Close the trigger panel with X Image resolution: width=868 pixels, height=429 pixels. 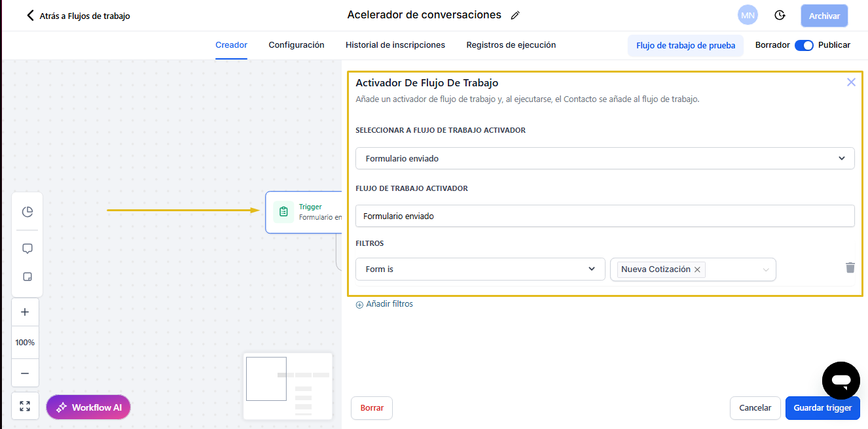tap(851, 82)
